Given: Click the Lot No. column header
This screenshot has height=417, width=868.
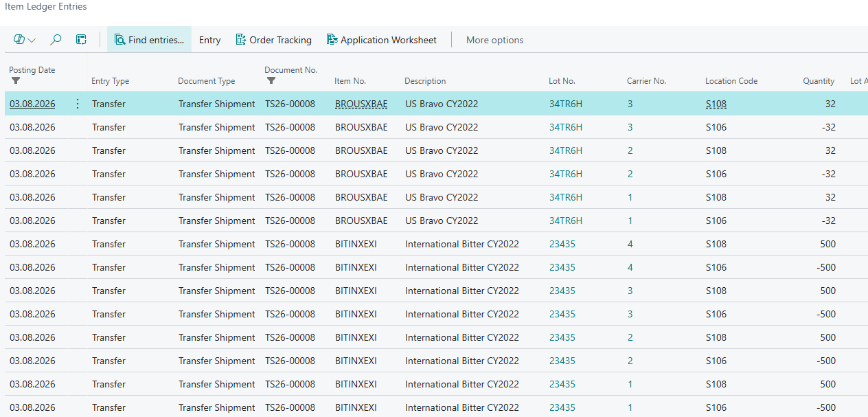Looking at the screenshot, I should 562,81.
